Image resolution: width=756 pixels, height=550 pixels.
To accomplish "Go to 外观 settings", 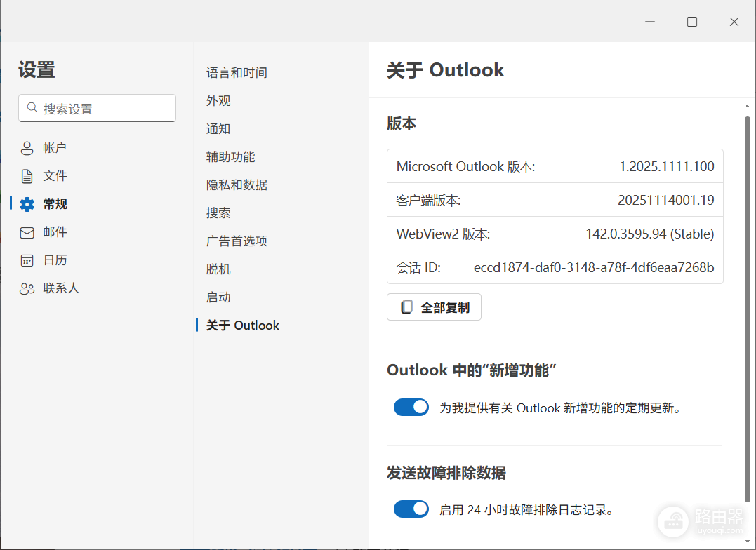I will click(x=218, y=101).
